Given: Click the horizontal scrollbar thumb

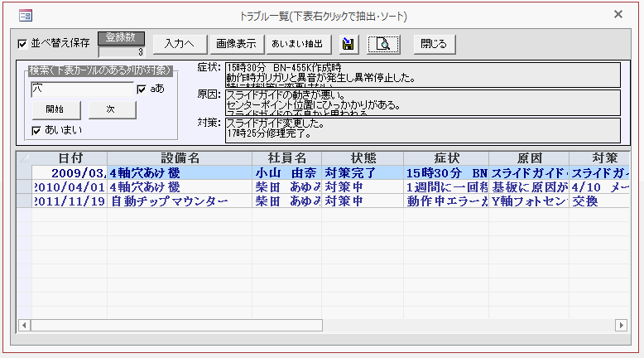Looking at the screenshot, I should click(x=176, y=326).
